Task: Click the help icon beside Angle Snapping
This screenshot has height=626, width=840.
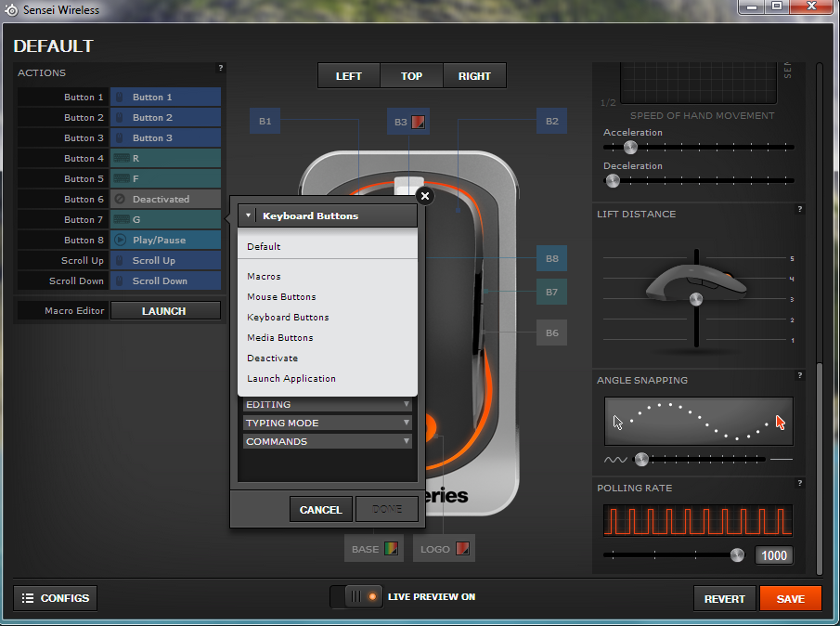Action: 799,375
